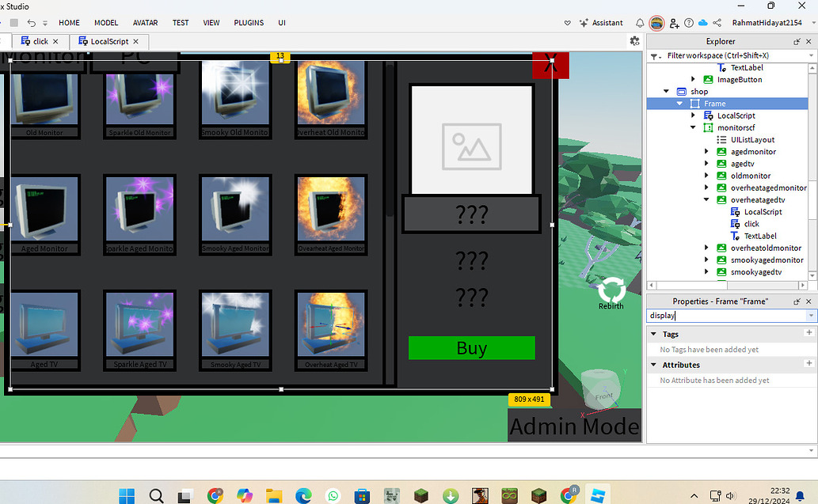The image size is (818, 504).
Task: Click the Rebirth circular arrows icon
Action: 611,290
